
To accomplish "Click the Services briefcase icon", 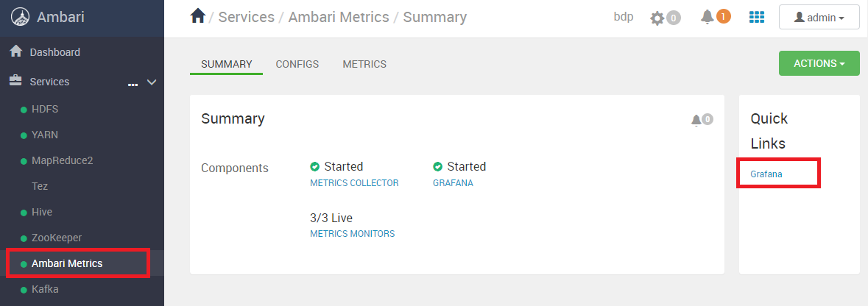I will 16,81.
